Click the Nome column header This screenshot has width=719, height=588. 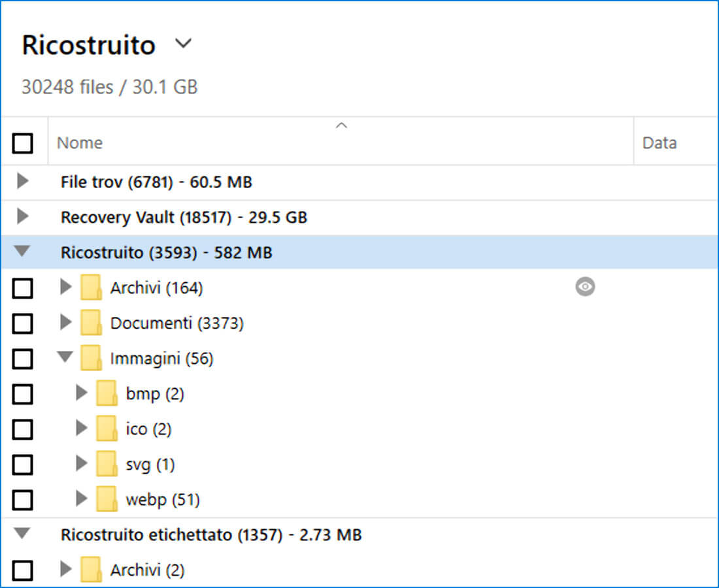[x=79, y=142]
